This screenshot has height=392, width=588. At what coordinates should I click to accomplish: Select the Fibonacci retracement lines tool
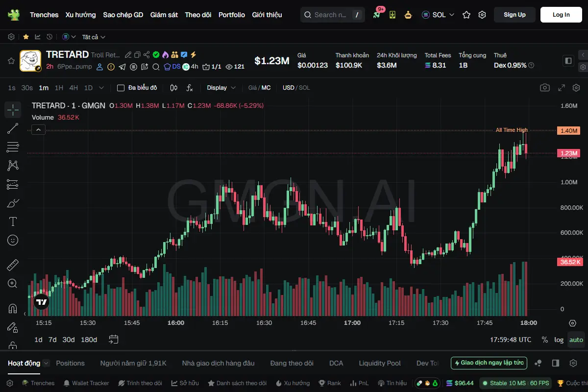(x=13, y=147)
